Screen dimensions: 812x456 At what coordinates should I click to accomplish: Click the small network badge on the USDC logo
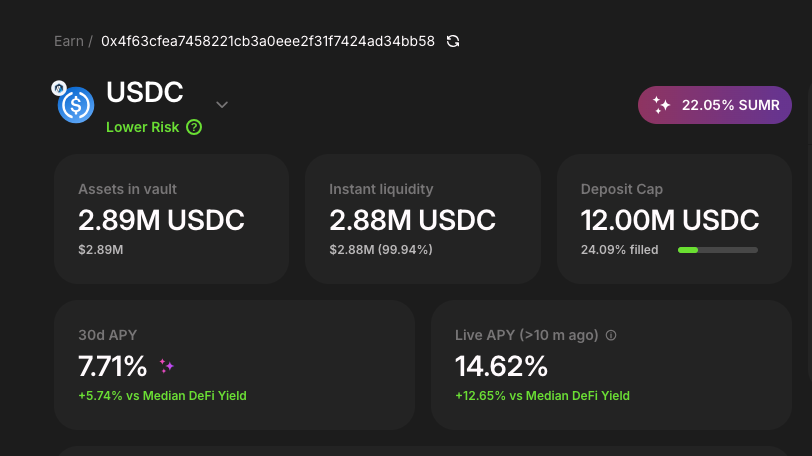(x=59, y=88)
